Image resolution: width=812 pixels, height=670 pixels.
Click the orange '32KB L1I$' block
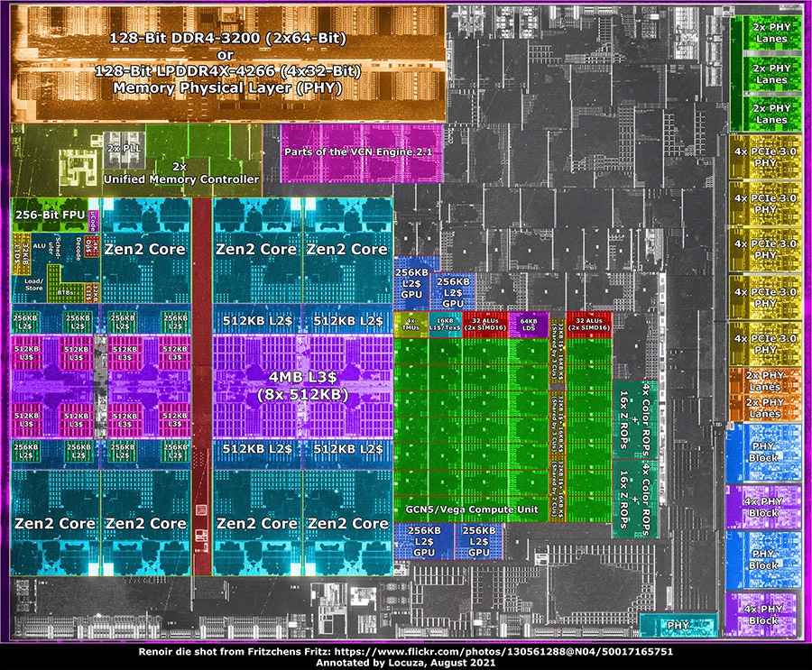[92, 293]
